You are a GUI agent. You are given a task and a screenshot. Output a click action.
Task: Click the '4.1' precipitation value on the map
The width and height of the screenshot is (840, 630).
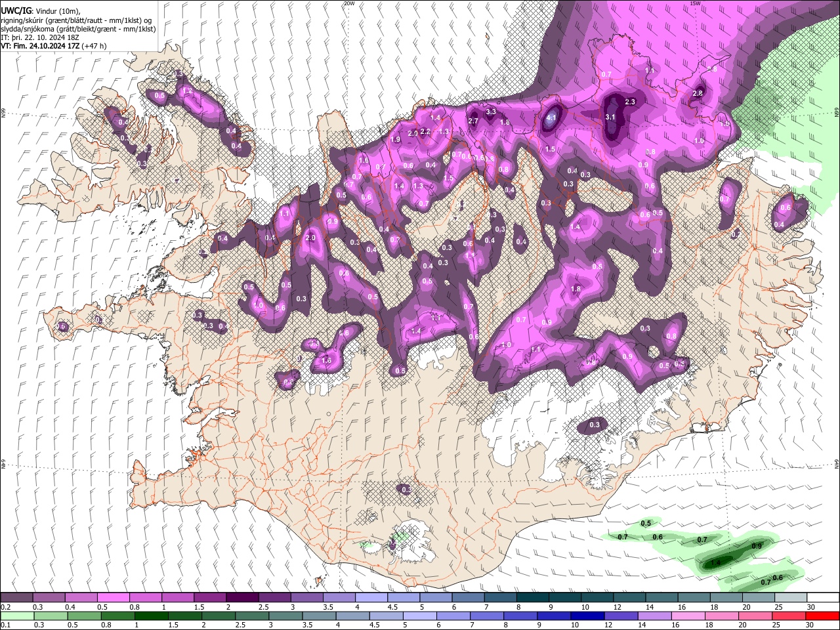tap(551, 118)
